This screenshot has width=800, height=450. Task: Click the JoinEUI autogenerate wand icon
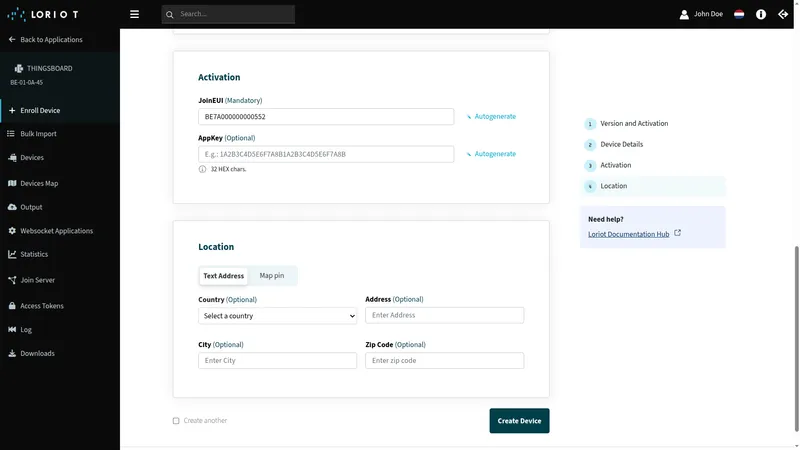coord(469,117)
